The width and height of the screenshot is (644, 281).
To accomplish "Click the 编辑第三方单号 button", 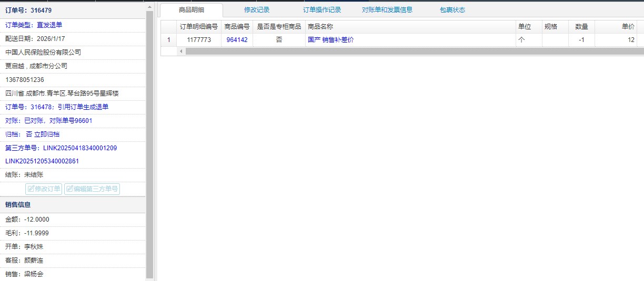I will 92,189.
